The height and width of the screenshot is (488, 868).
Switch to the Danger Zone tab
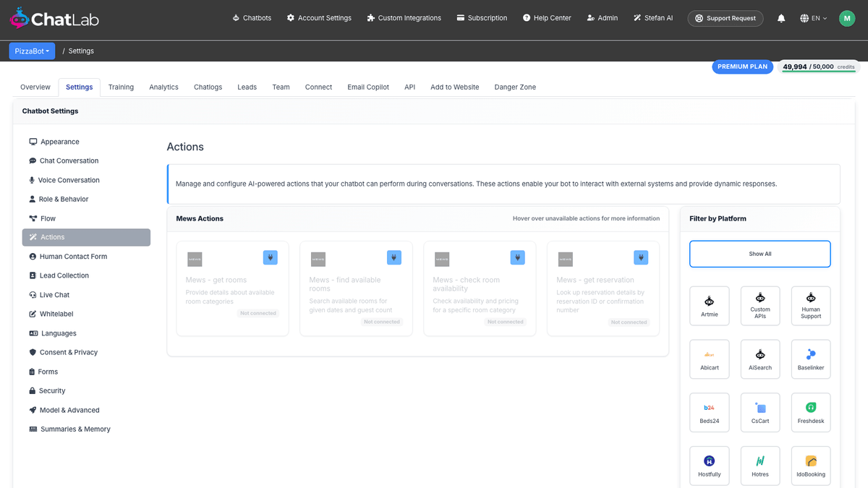(515, 87)
